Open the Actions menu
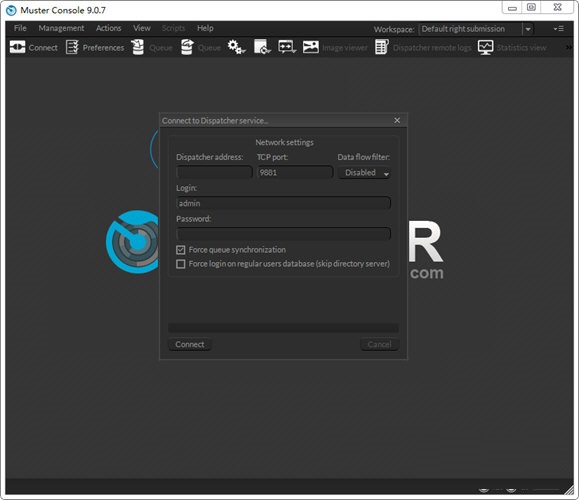Screen dimensions: 579x500 point(109,28)
